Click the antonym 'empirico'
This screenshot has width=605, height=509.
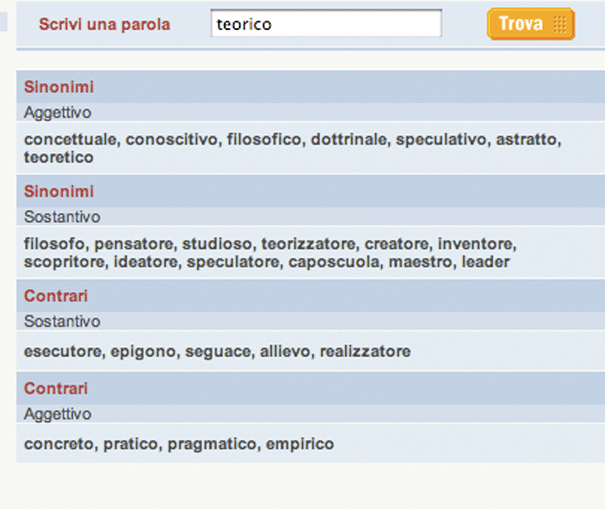[300, 444]
